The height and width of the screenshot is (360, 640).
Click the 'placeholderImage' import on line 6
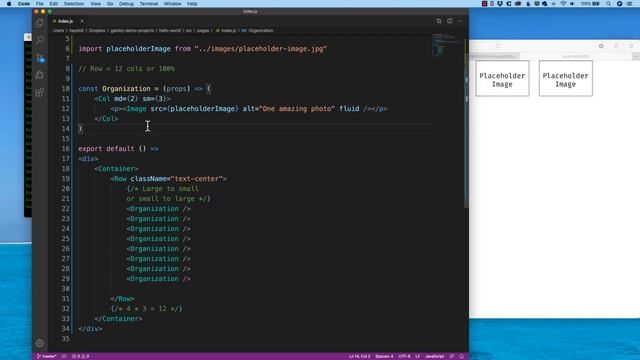138,49
